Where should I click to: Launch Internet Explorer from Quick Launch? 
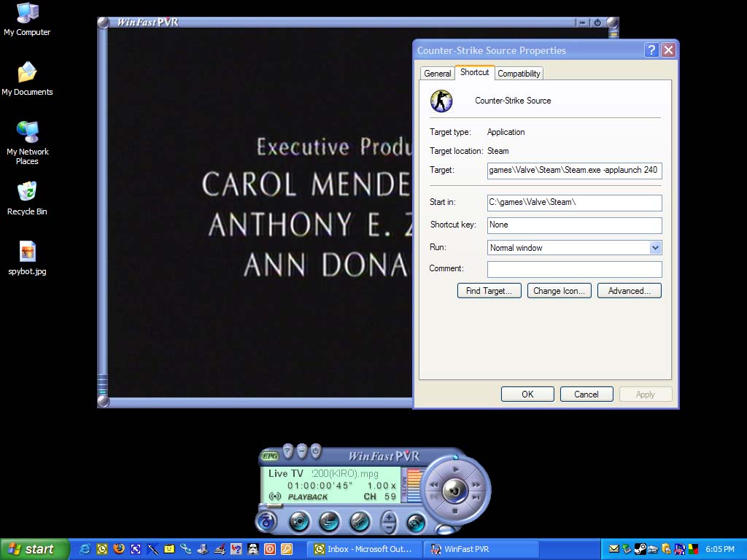tap(85, 549)
